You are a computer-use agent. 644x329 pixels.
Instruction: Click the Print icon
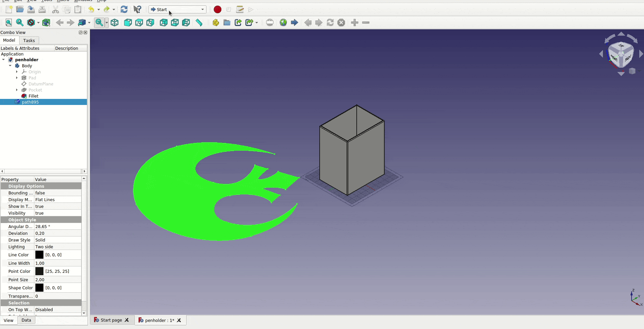click(x=42, y=9)
